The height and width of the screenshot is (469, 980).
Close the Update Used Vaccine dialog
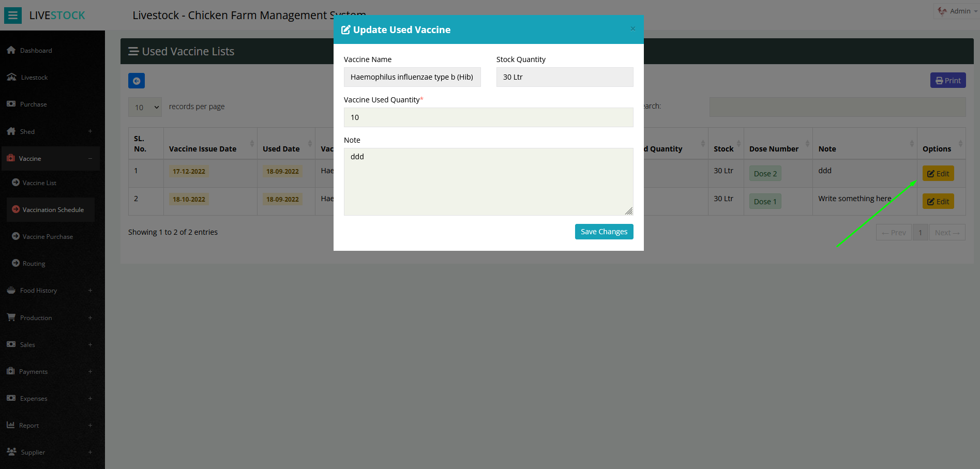632,29
